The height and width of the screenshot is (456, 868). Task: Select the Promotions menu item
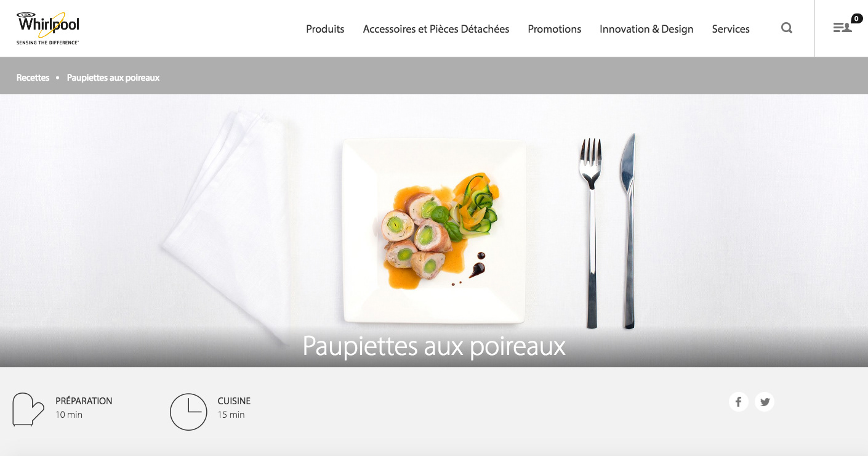click(555, 29)
